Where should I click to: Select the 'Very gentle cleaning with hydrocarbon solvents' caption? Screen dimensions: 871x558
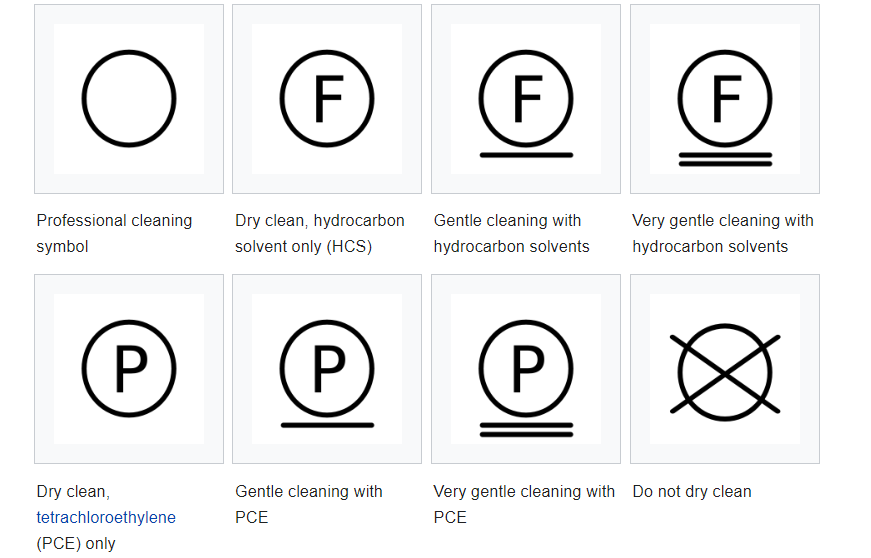(x=723, y=233)
